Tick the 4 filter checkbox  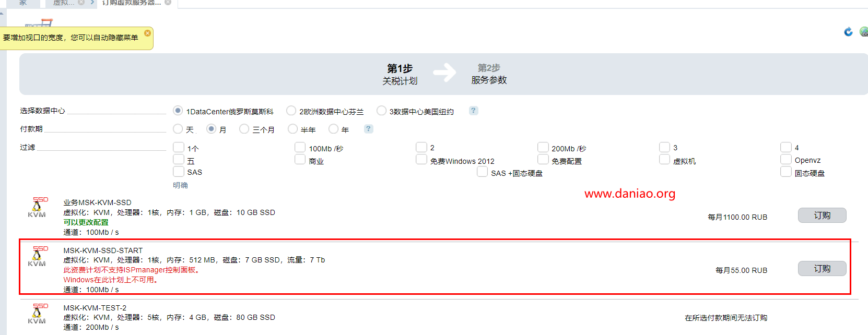[x=786, y=147]
